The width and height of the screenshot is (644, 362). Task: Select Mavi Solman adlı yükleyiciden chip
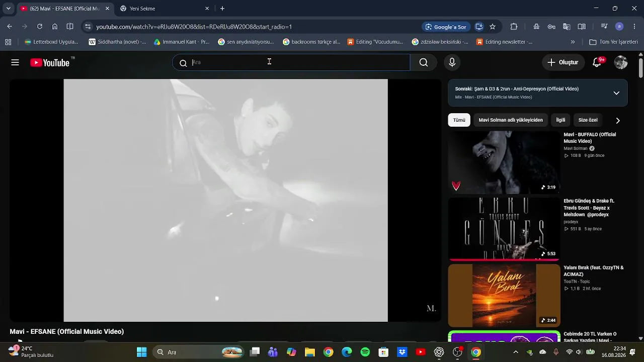coord(511,120)
